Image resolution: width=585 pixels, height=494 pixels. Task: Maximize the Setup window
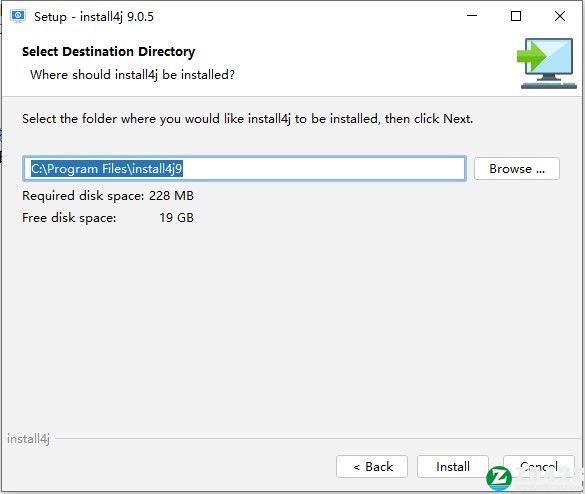pos(516,16)
